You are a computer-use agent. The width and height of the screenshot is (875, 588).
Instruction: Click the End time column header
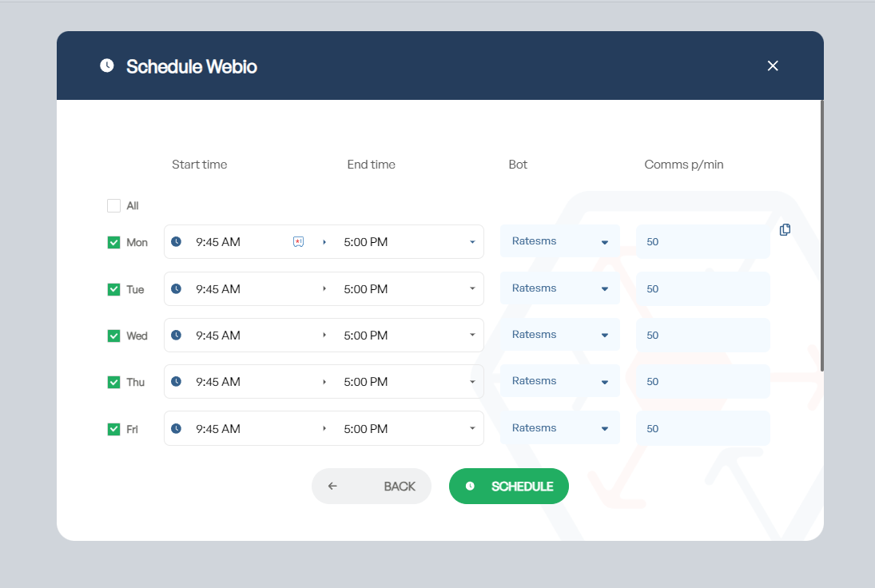371,165
